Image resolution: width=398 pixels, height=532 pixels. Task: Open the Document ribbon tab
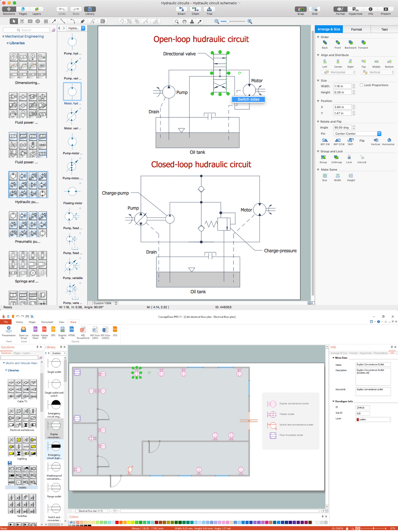point(47,322)
